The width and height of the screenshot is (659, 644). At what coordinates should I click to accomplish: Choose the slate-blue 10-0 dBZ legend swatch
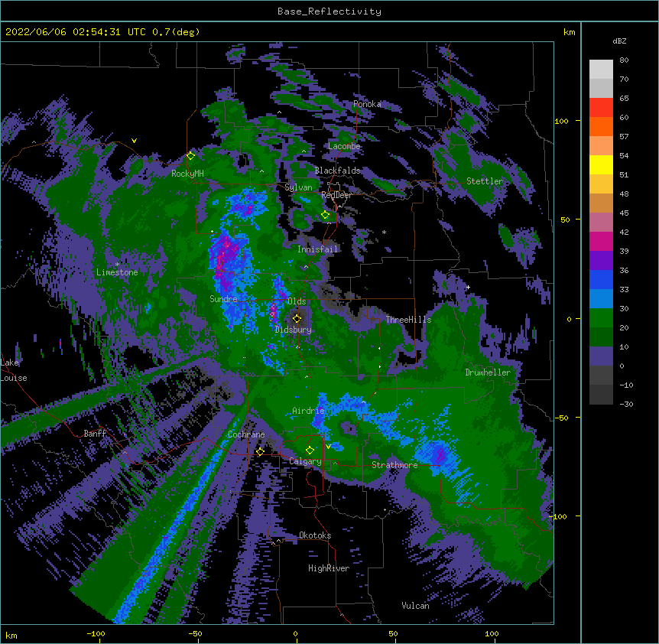[601, 356]
